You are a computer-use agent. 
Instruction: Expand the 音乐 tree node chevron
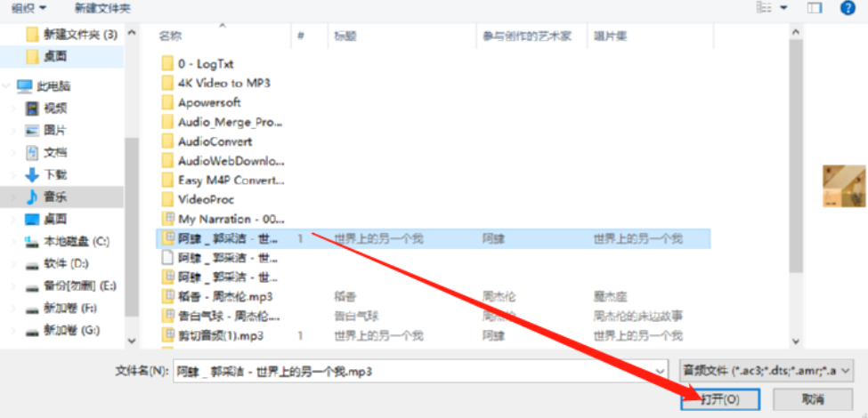pyautogui.click(x=13, y=197)
